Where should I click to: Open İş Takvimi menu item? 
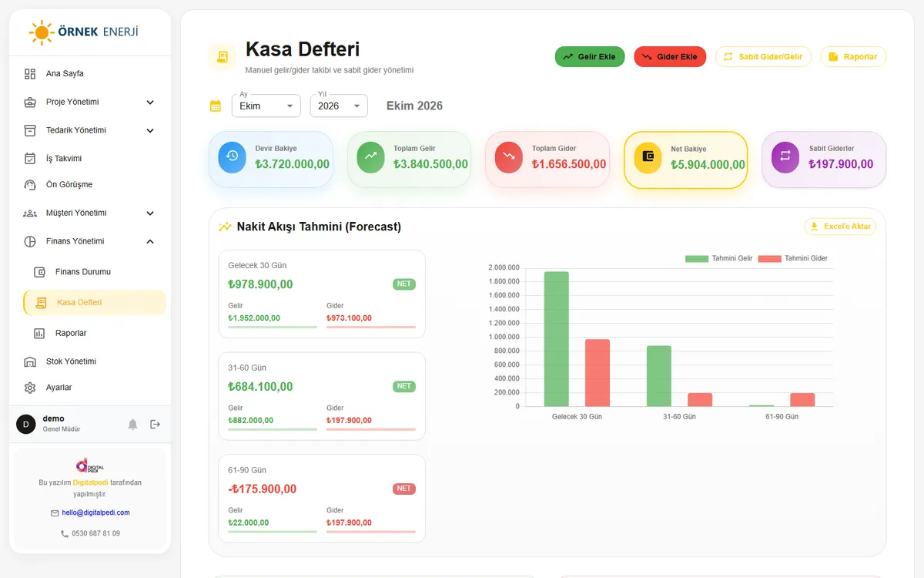[90, 159]
